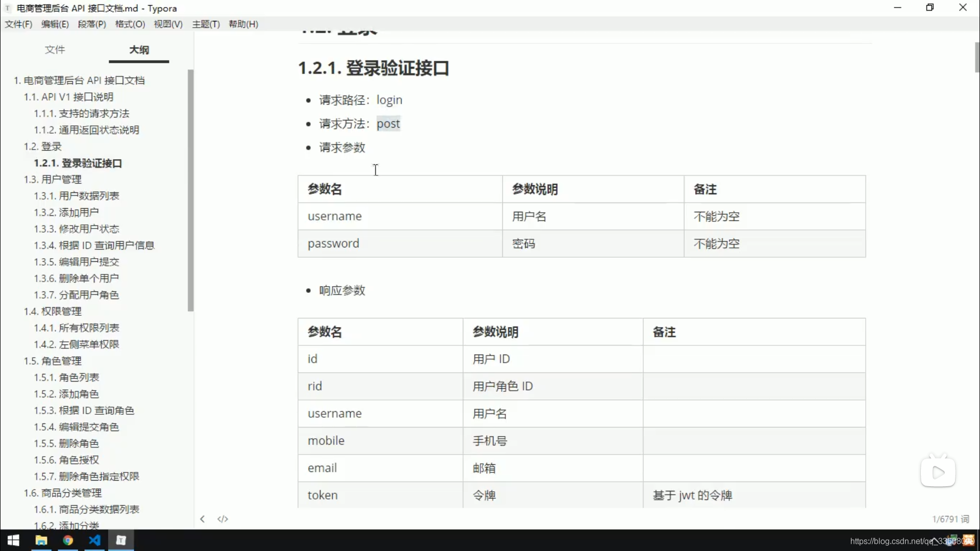Open the 视图(V) menu
This screenshot has width=980, height=551.
point(168,24)
